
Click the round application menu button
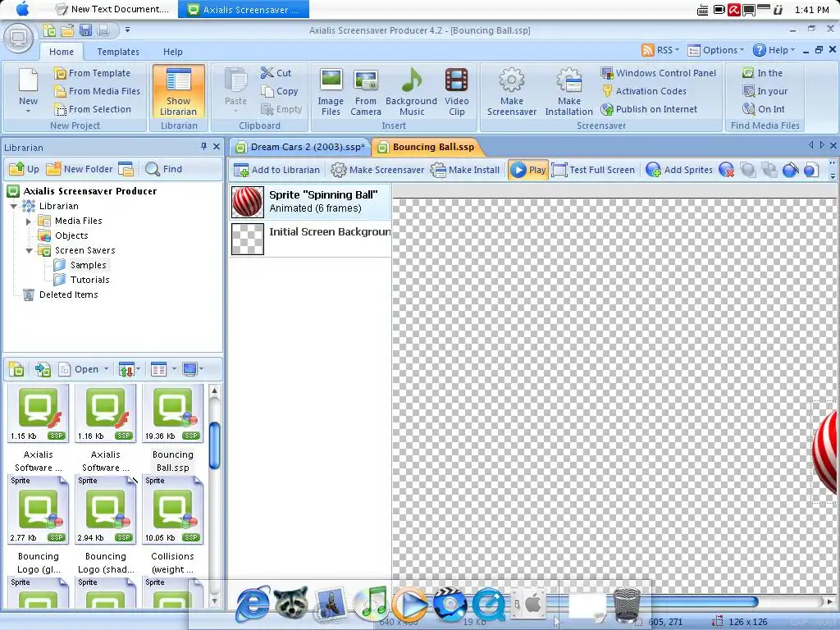pyautogui.click(x=19, y=38)
